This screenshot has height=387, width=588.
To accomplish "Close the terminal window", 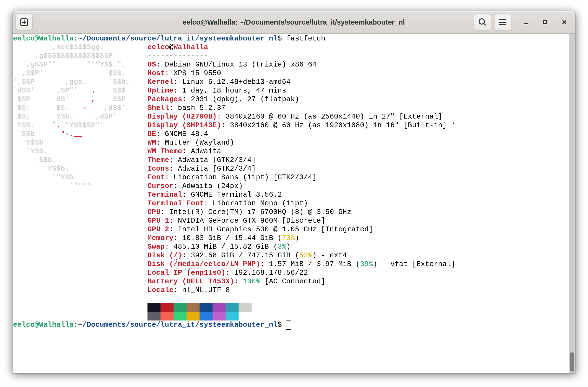I will pos(564,22).
